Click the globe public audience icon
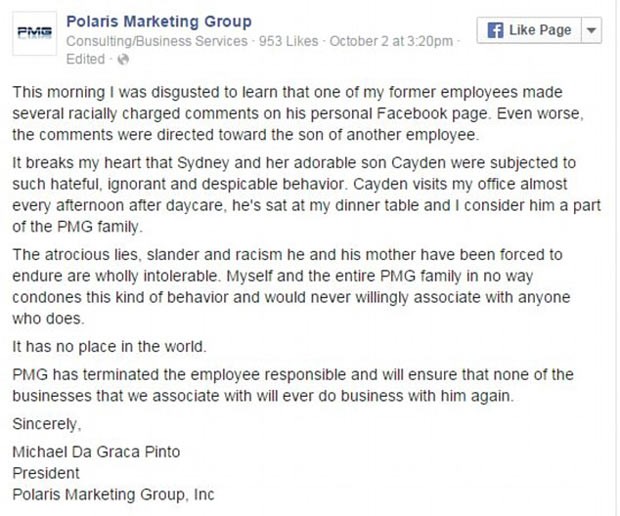The image size is (620, 516). (x=123, y=60)
